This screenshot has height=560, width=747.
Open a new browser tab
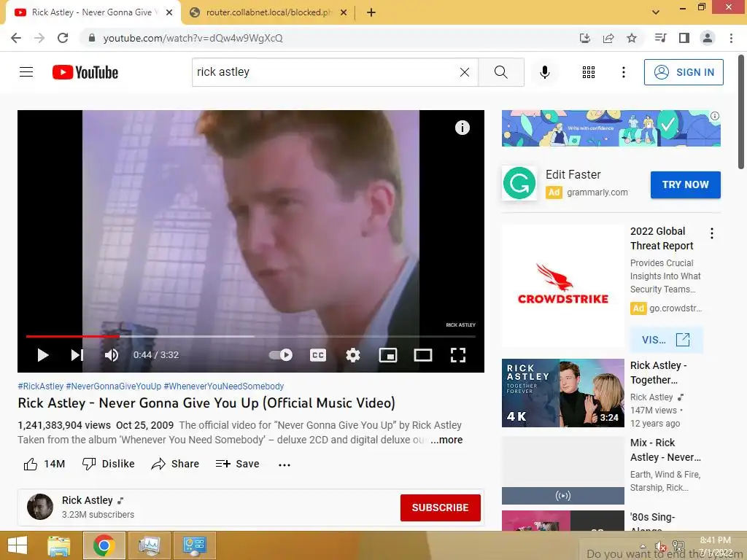371,12
